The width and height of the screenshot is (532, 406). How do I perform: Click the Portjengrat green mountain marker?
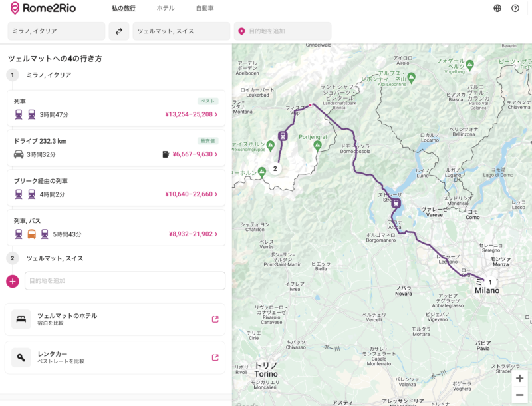click(317, 146)
